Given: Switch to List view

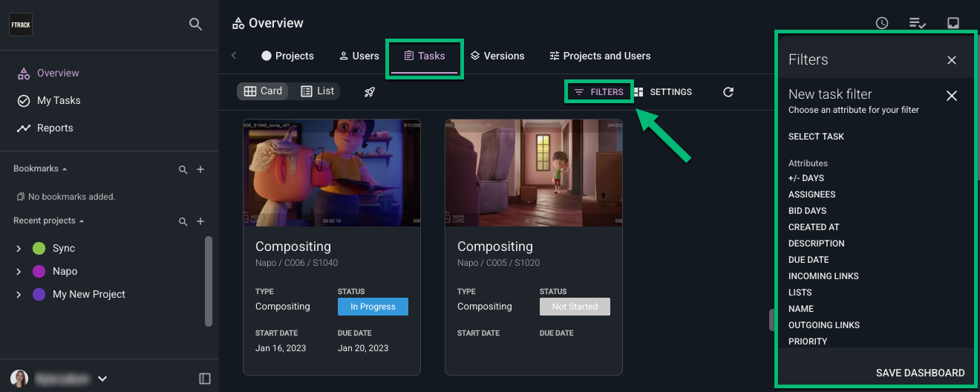Looking at the screenshot, I should click(x=318, y=91).
